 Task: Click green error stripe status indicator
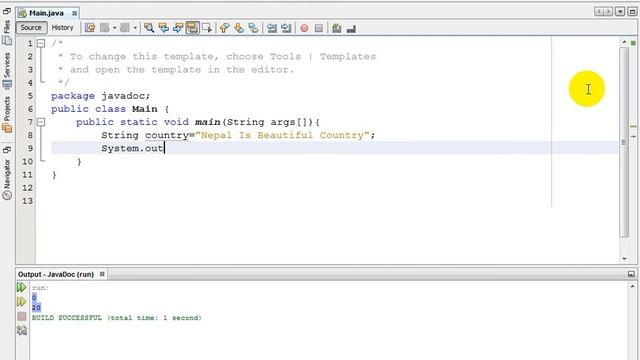(x=633, y=43)
